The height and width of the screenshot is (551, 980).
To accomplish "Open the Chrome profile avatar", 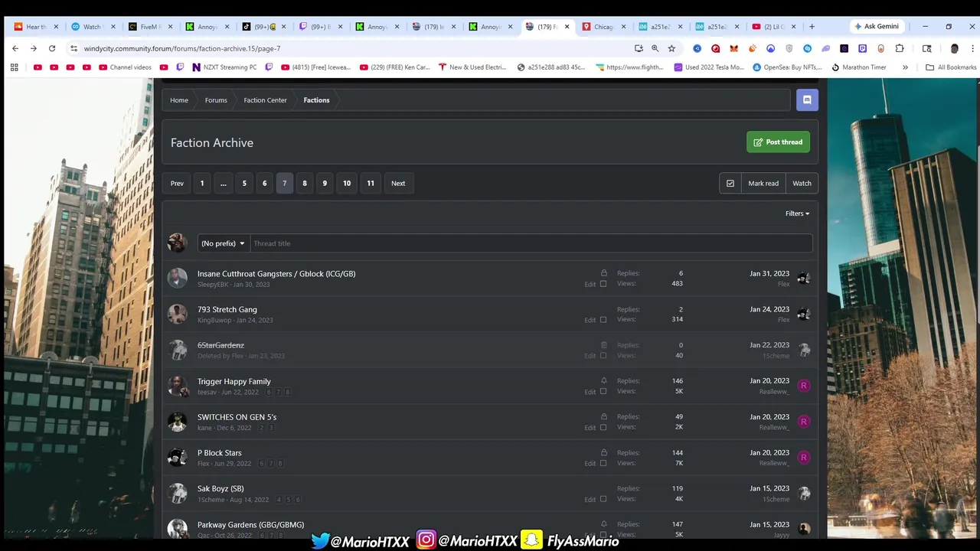I will [954, 48].
